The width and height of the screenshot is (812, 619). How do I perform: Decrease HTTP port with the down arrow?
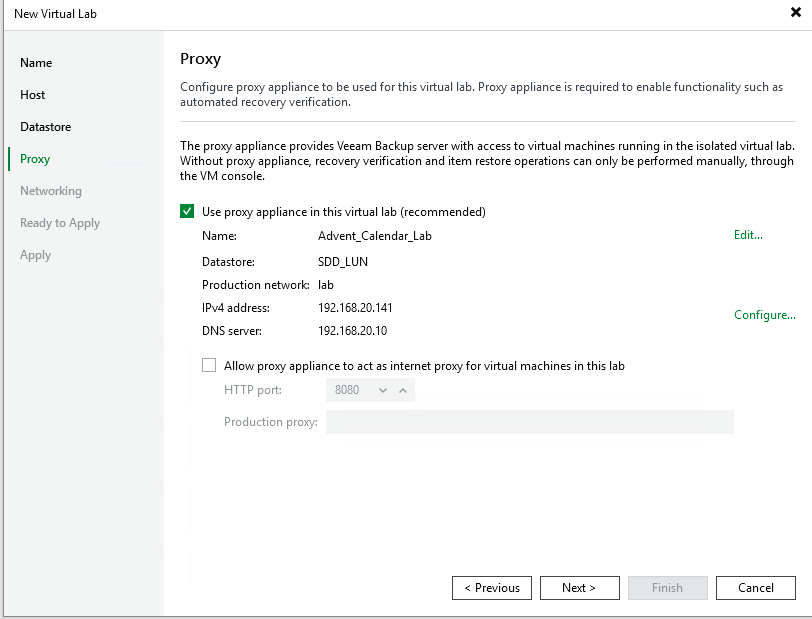(382, 390)
